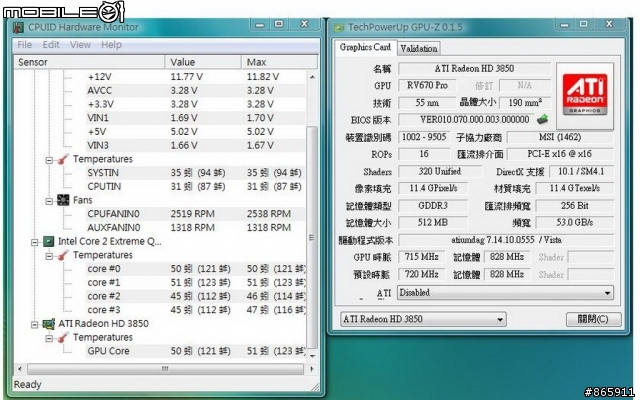This screenshot has height=400, width=640.
Task: Click the fan icon beside Fans
Action: coord(63,200)
